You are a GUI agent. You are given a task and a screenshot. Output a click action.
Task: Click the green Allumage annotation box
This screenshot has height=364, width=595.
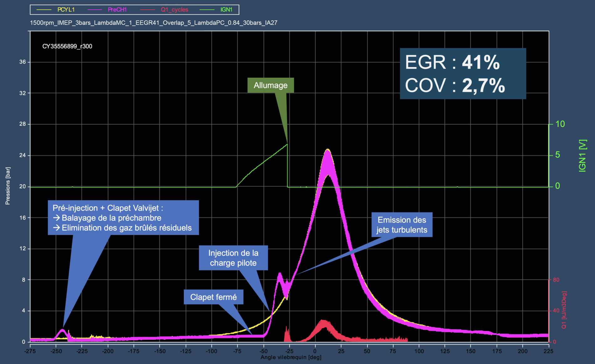point(271,85)
